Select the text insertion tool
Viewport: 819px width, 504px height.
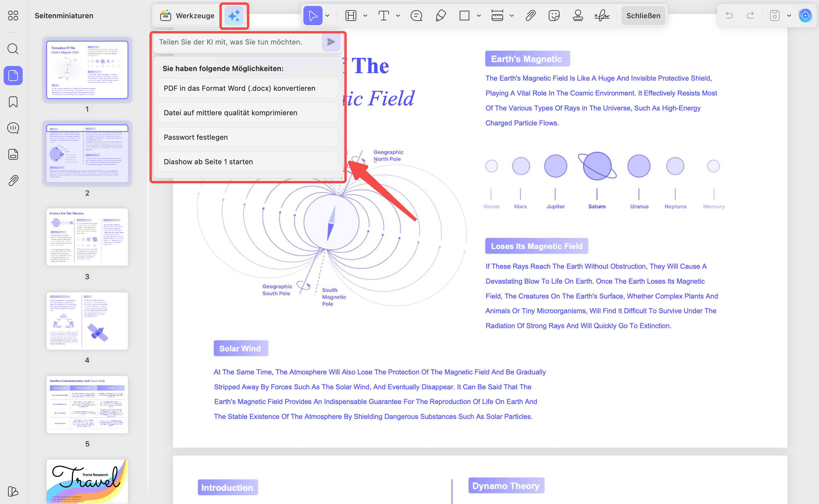(x=384, y=15)
